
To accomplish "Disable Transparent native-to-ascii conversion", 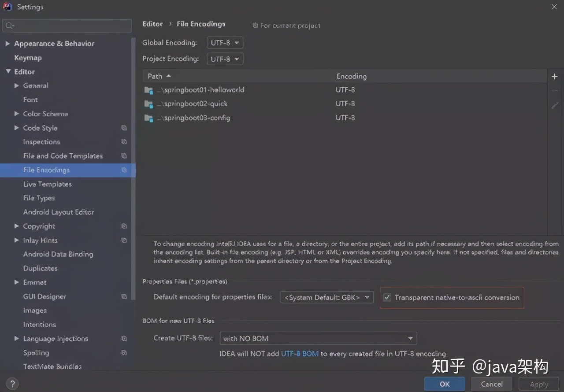I will (387, 297).
